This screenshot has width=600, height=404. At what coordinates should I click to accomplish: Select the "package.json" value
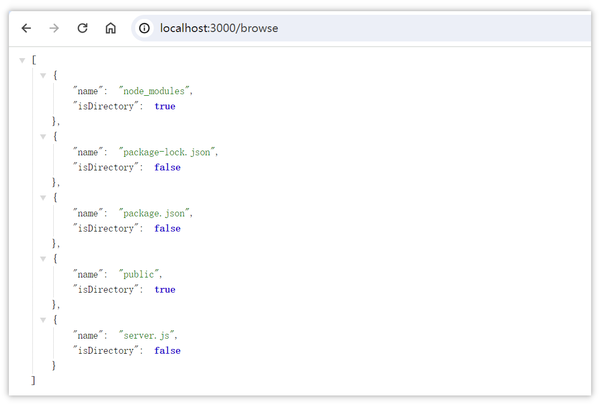point(154,213)
